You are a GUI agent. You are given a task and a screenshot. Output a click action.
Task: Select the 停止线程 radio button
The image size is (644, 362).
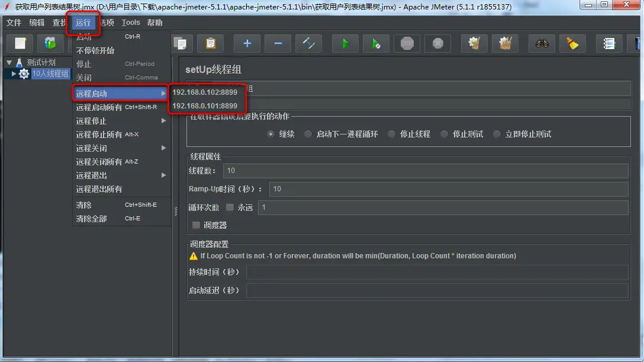tap(391, 134)
